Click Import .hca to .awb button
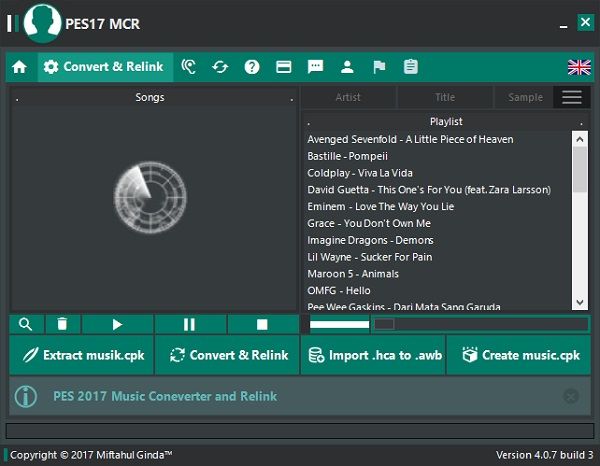The image size is (600, 466). click(372, 355)
